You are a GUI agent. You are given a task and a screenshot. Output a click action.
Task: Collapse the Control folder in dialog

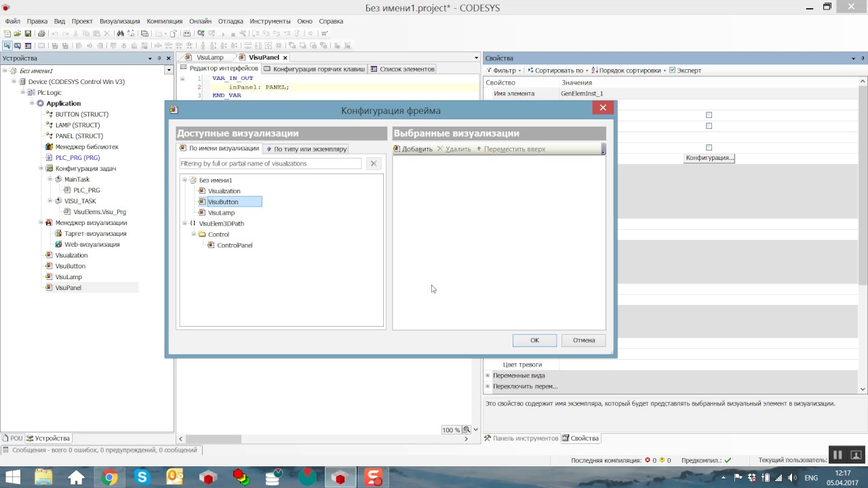(193, 235)
